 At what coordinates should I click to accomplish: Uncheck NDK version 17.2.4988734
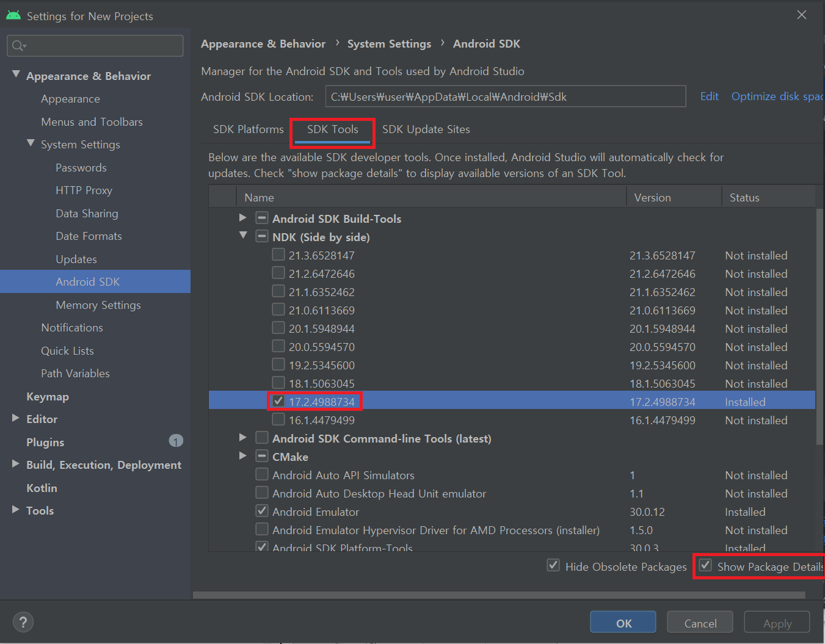[x=278, y=400]
